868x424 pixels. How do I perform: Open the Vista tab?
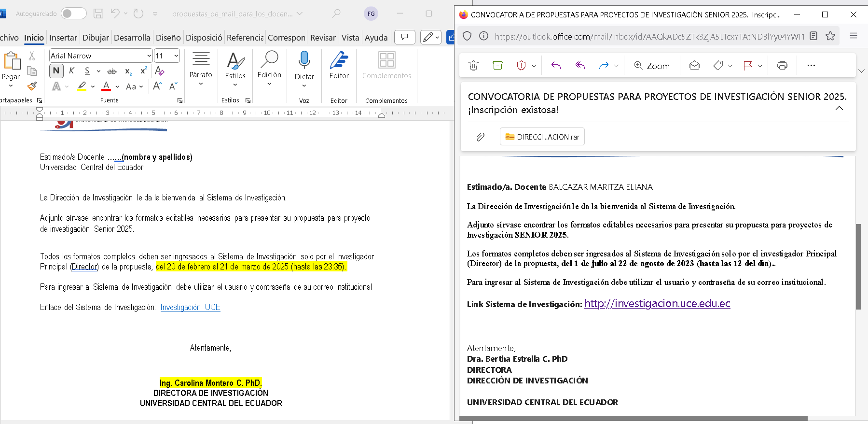[350, 37]
